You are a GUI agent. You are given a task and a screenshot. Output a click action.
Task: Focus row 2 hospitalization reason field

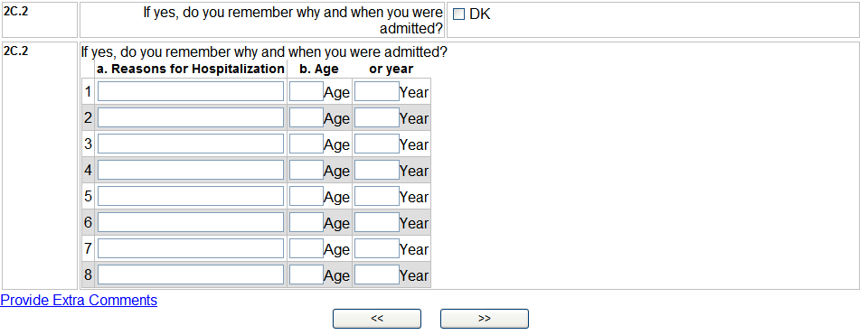click(x=191, y=117)
